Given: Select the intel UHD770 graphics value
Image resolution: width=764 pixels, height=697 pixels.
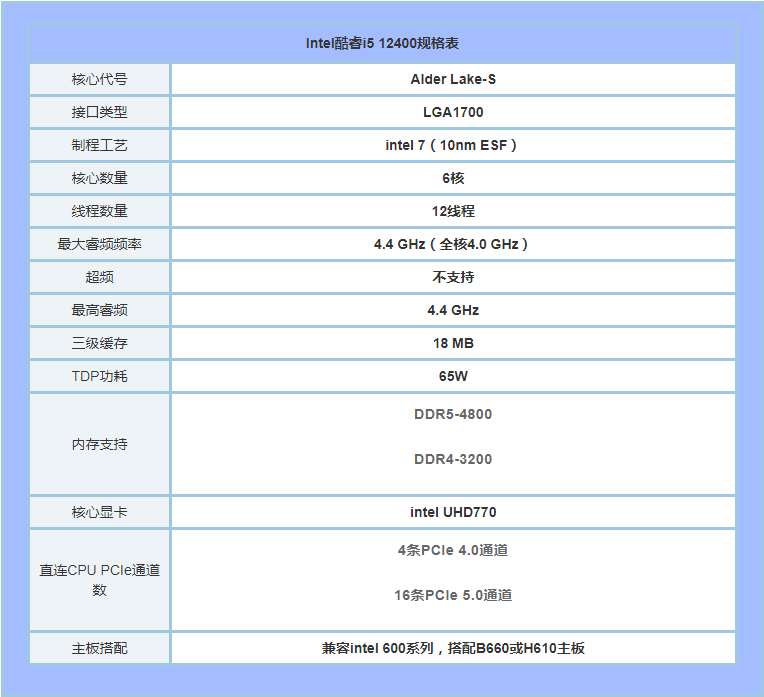Looking at the screenshot, I should 453,512.
